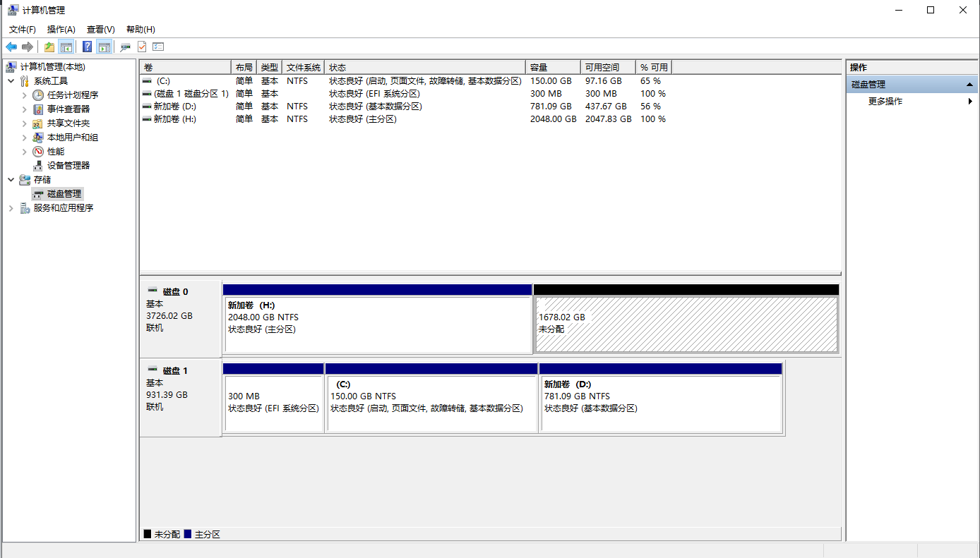Screen dimensions: 980x558
Task: Click the 97.16 GB free space cell
Action: [x=604, y=81]
